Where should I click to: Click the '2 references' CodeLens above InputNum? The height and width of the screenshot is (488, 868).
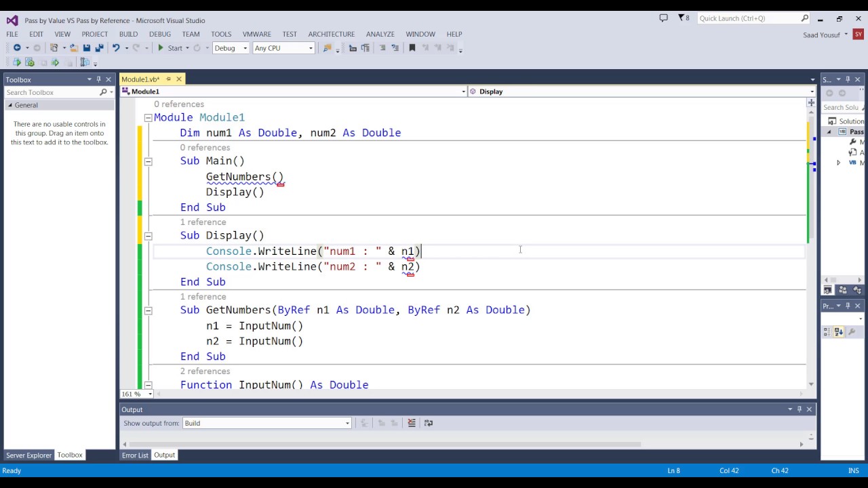tap(205, 371)
